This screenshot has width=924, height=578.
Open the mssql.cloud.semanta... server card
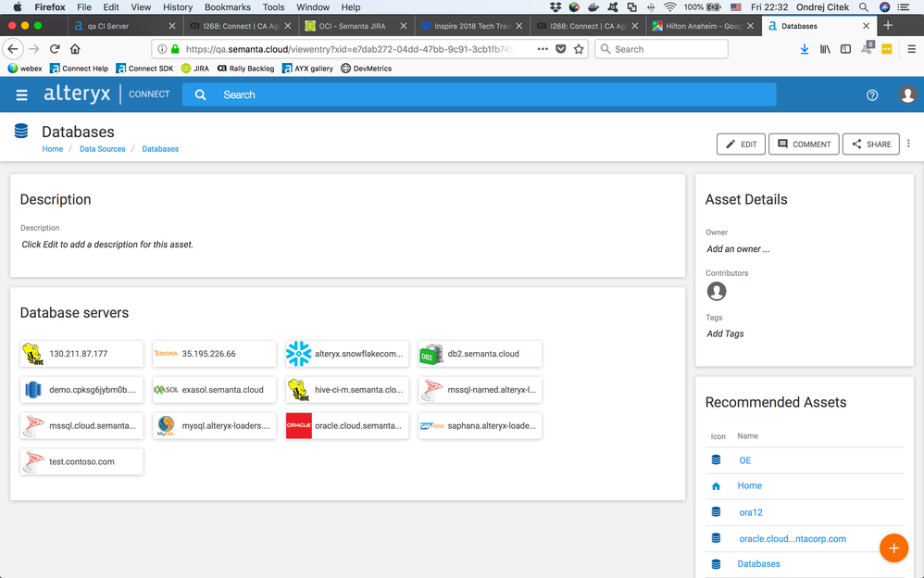(81, 426)
